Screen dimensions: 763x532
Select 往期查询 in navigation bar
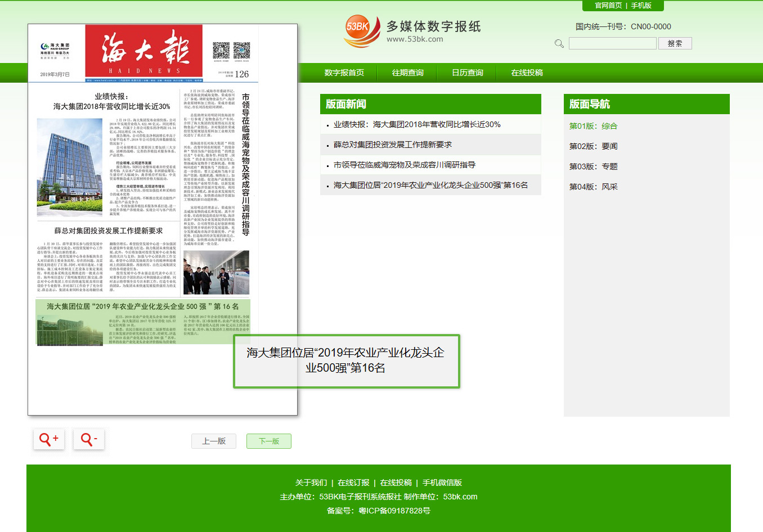[408, 73]
